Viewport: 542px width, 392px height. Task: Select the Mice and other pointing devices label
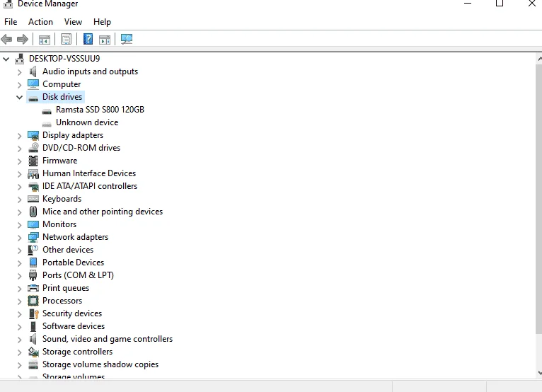[x=103, y=212]
